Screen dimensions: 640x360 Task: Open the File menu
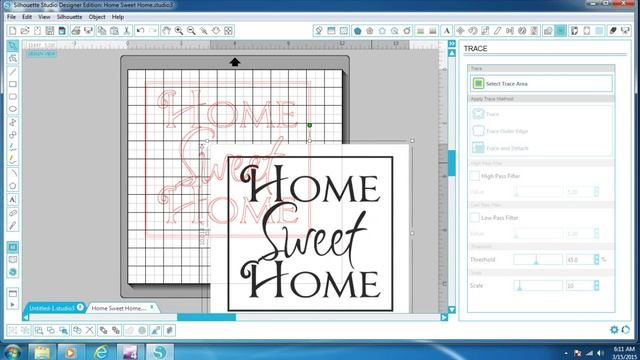point(11,17)
